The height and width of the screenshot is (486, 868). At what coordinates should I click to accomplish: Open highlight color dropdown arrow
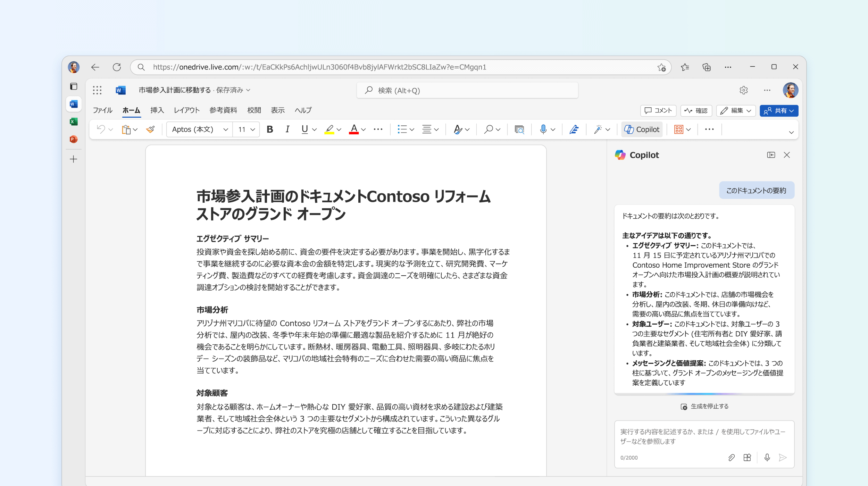pos(339,129)
